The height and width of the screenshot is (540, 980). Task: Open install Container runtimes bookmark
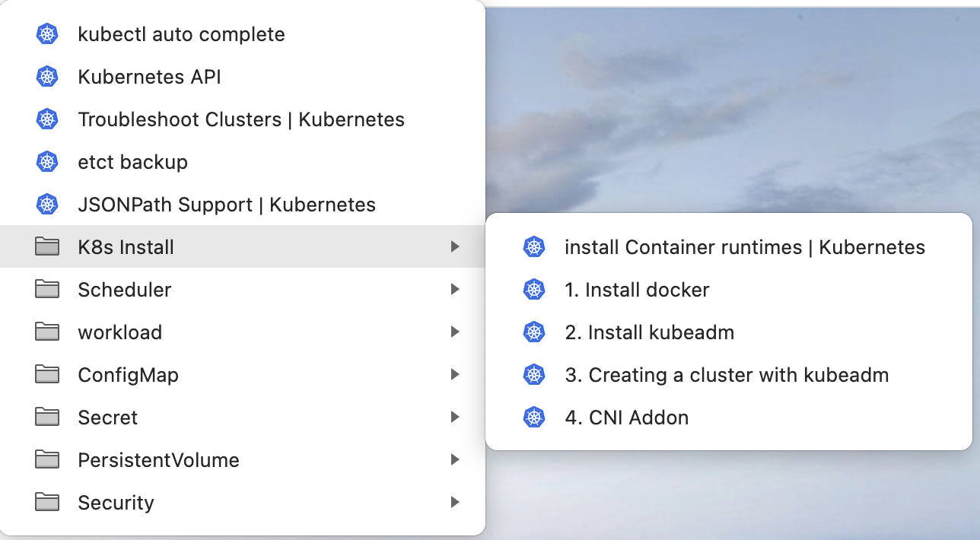coord(744,247)
